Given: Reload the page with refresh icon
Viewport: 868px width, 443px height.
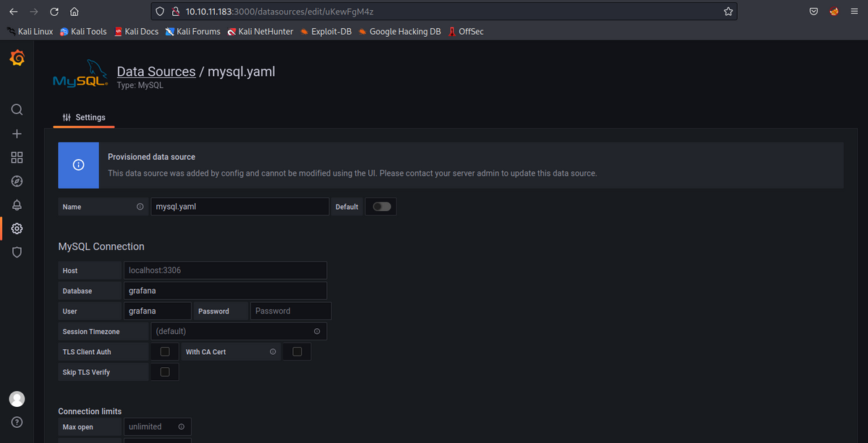Looking at the screenshot, I should tap(54, 12).
